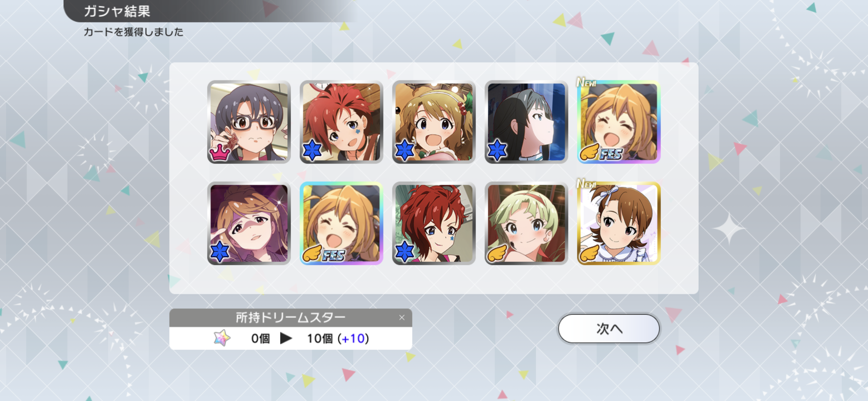The width and height of the screenshot is (868, 401).
Task: Open the purple-background bun-hair girl card
Action: click(x=249, y=223)
